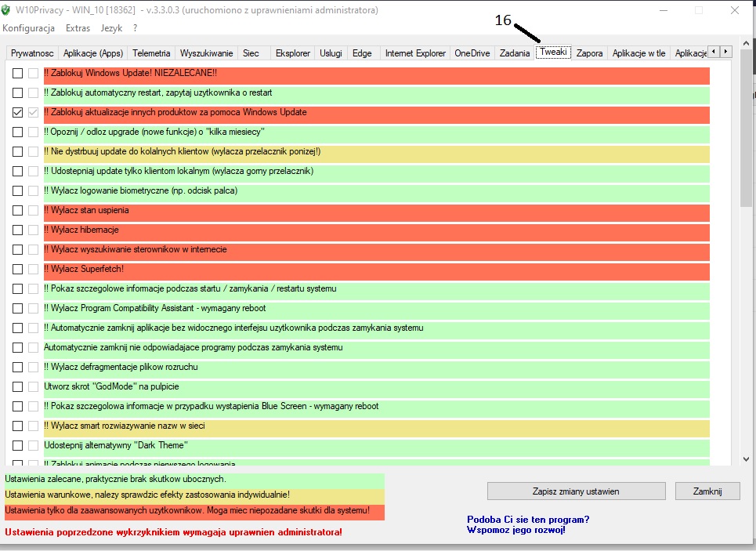Click red note 'Ustawienia poprzedzone wykrzyknikiem' text

(x=174, y=532)
